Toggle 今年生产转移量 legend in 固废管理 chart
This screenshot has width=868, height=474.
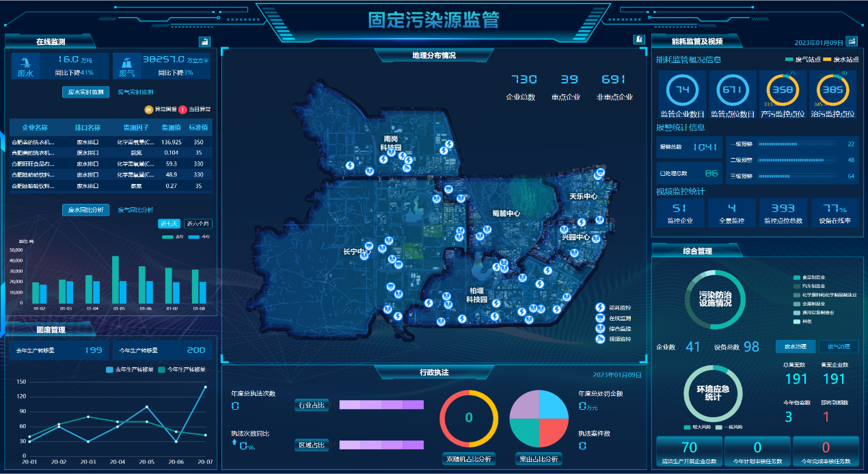(181, 370)
